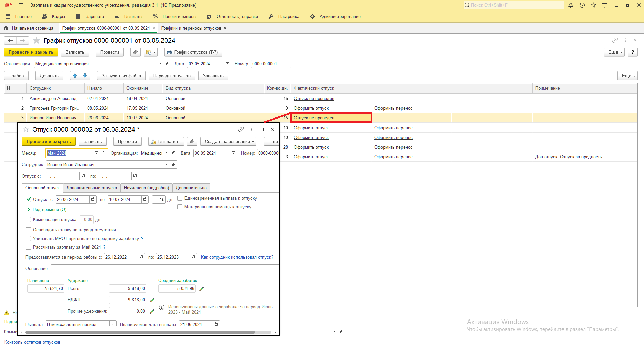644x345 pixels.
Task: Open the Кадры menu
Action: point(54,17)
